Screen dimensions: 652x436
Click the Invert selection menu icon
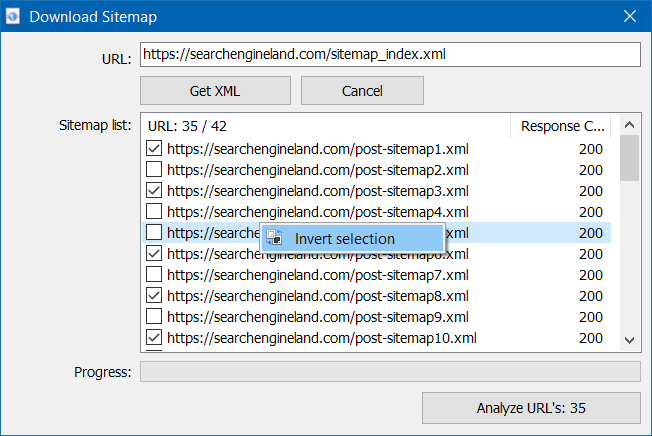(273, 238)
